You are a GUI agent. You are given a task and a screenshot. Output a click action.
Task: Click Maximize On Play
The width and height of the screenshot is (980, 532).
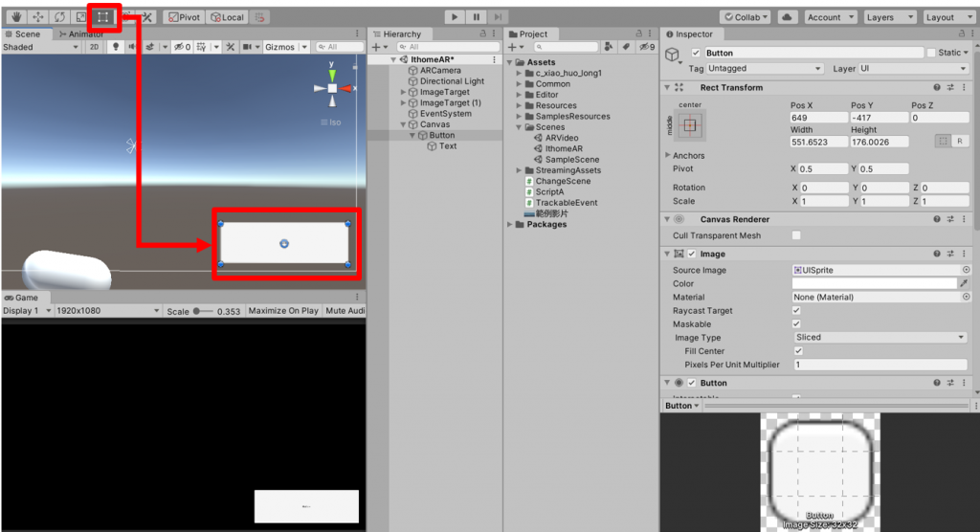tap(283, 311)
